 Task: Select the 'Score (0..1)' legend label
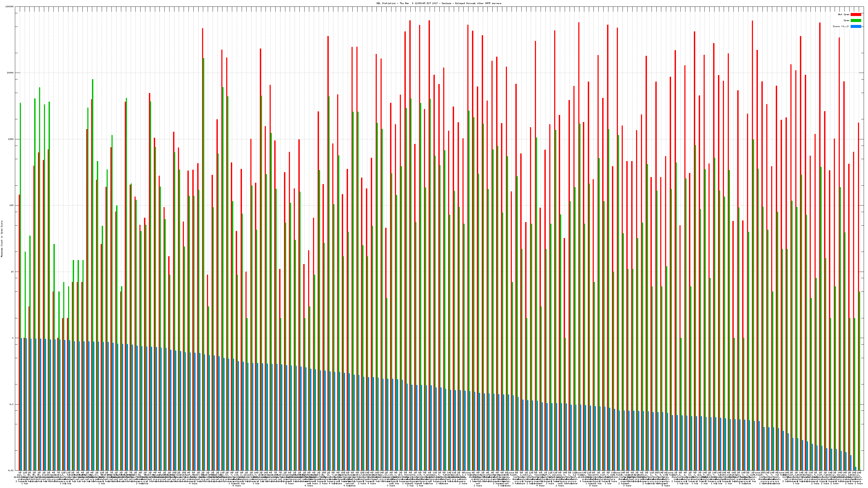841,26
